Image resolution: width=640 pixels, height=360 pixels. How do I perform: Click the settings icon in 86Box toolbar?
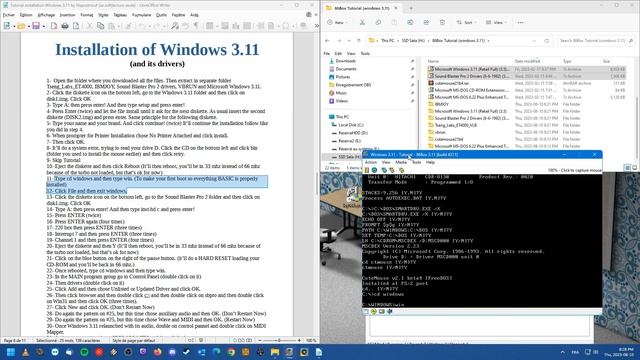coord(401,170)
